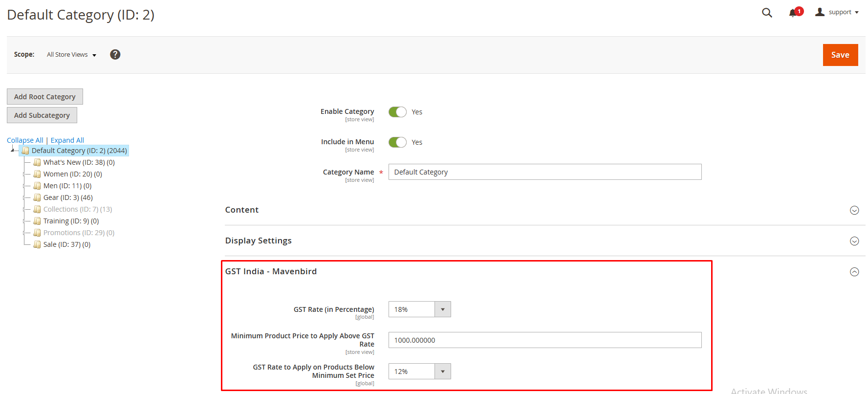The width and height of the screenshot is (868, 394).
Task: Click the Include in Menu label text
Action: coord(347,142)
